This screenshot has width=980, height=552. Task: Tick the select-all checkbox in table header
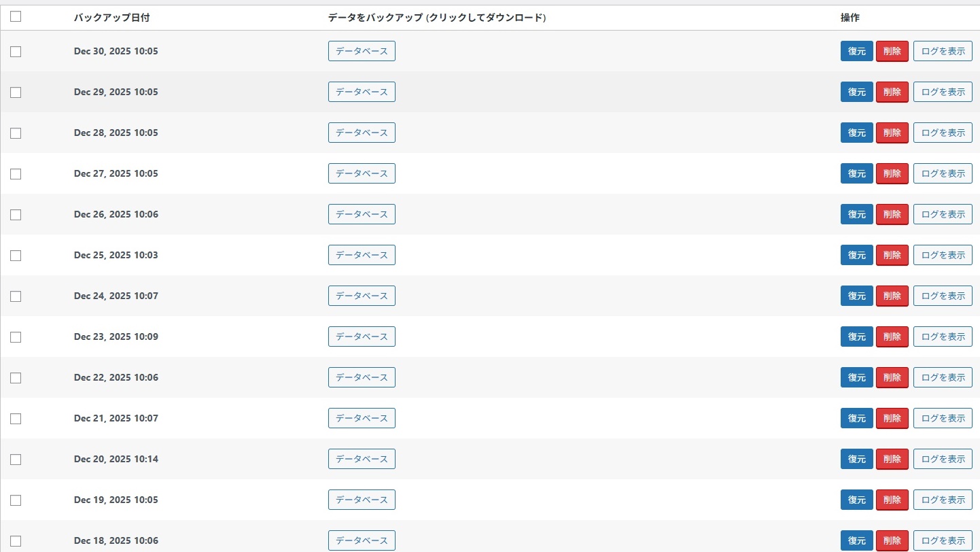click(x=16, y=17)
